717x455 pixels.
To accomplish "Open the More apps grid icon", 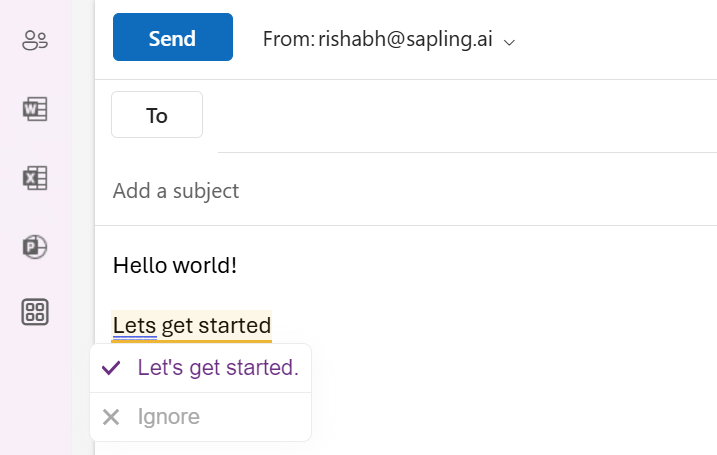I will pyautogui.click(x=35, y=312).
